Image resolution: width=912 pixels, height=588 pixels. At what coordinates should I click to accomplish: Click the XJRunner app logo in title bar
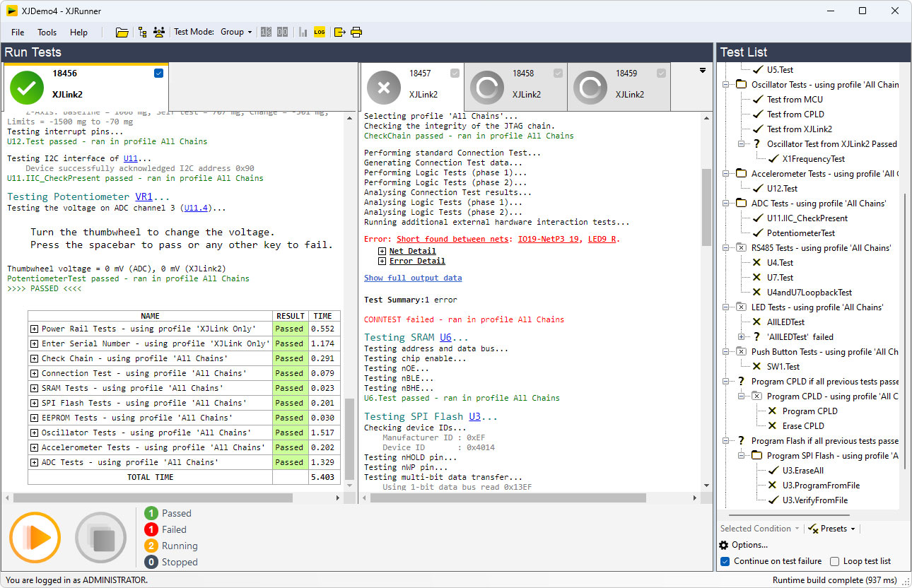(x=12, y=11)
